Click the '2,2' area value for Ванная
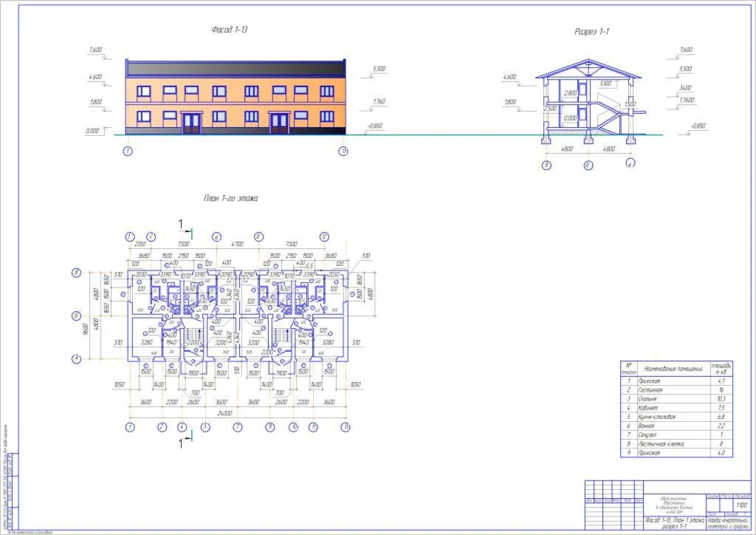756x535 pixels. 721,426
